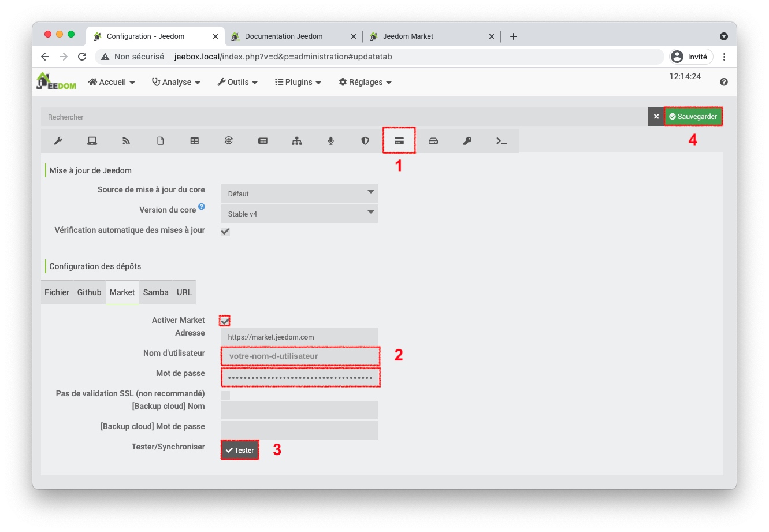Viewport: 769px width, 532px height.
Task: Open the RSS feed networks tab icon
Action: pos(126,141)
